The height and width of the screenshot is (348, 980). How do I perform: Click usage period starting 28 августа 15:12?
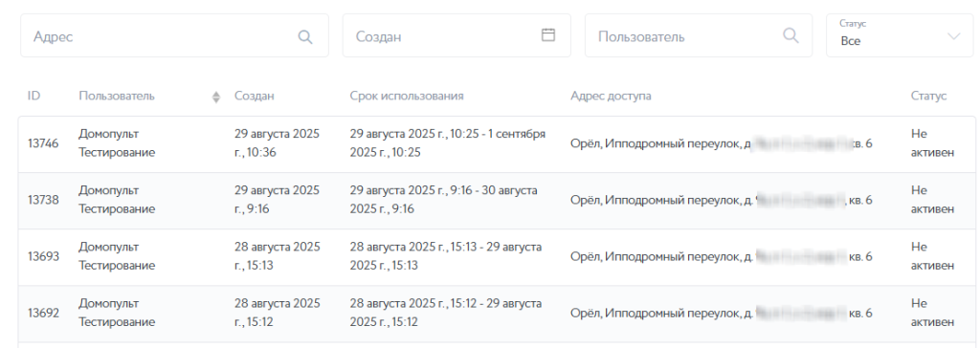pos(446,313)
